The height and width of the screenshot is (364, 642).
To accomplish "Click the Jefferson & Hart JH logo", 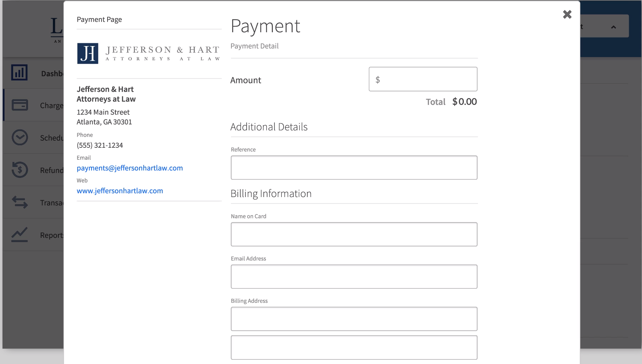I will coord(87,53).
